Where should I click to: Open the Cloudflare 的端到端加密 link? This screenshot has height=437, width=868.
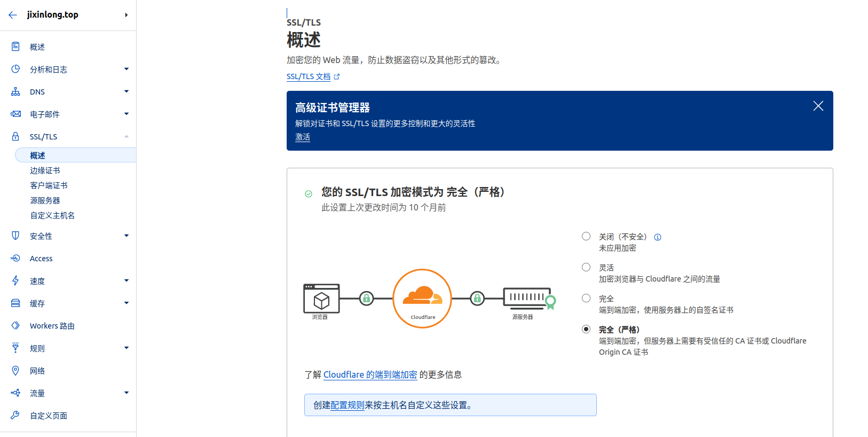click(x=370, y=374)
